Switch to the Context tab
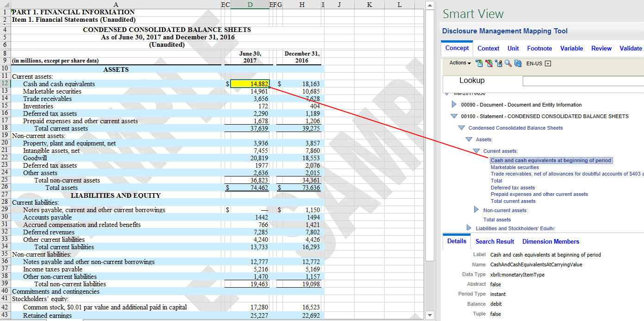Image resolution: width=644 pixels, height=321 pixels. (488, 48)
